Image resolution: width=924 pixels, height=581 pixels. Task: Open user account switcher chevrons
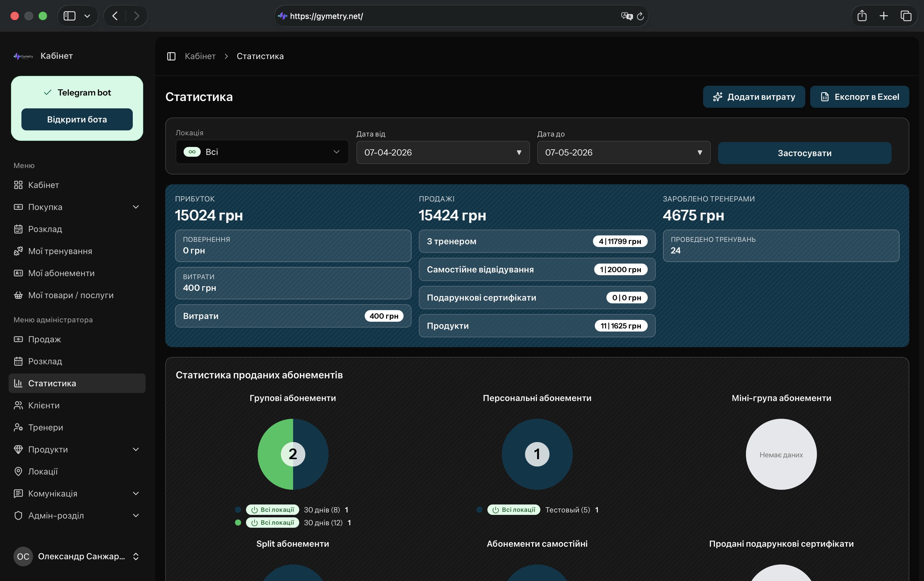tap(136, 557)
